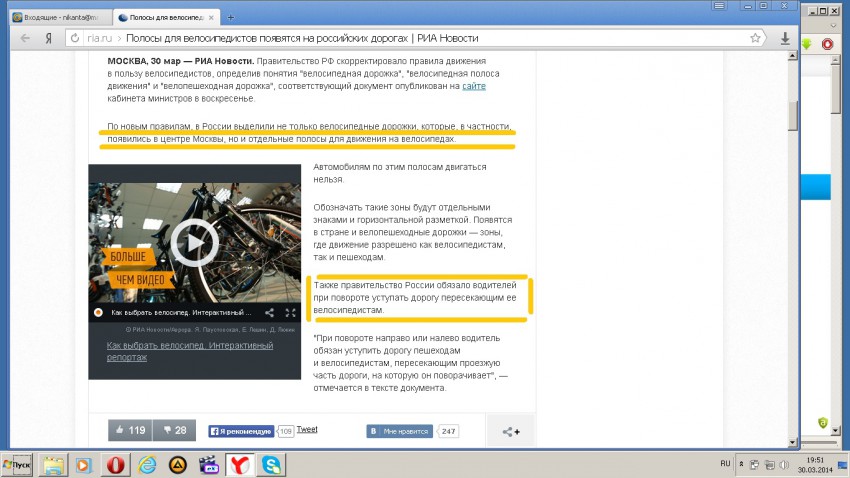Reload the page in address bar
The width and height of the screenshot is (850, 478).
pyautogui.click(x=74, y=38)
